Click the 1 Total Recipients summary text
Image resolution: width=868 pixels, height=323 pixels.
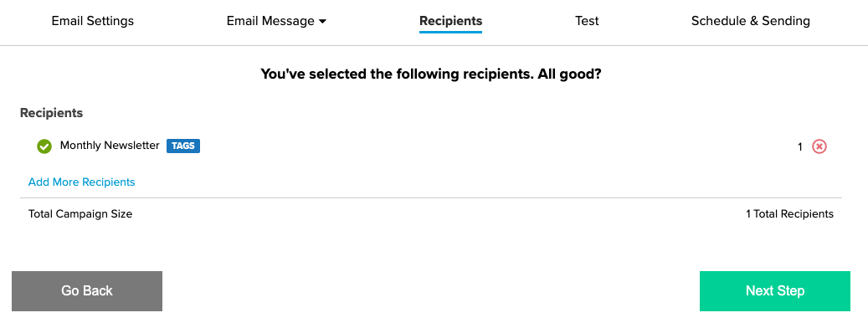(789, 214)
